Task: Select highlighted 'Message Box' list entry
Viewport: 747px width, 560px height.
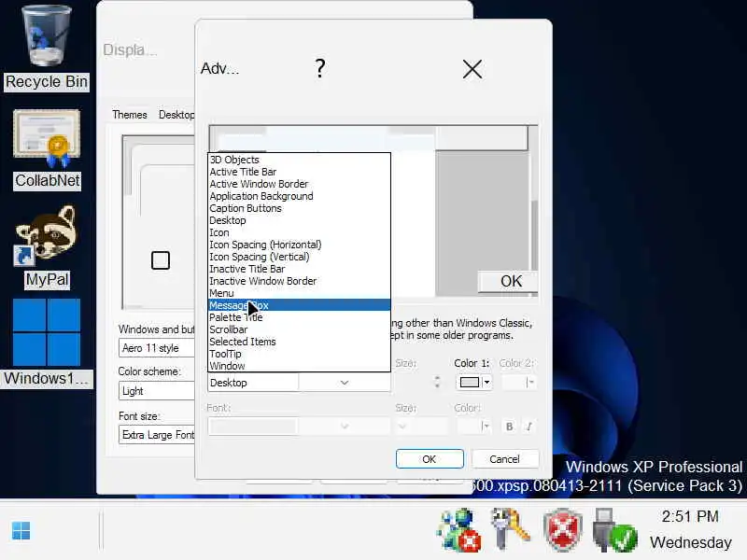Action: [x=299, y=305]
